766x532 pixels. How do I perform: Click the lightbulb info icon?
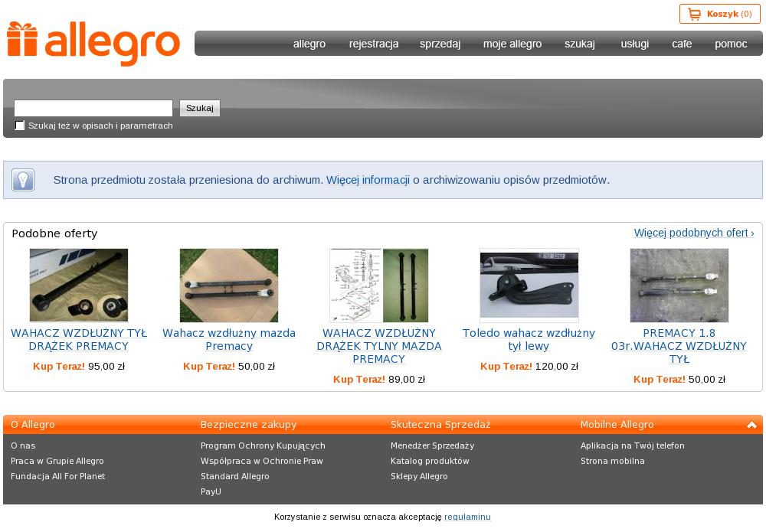point(23,180)
